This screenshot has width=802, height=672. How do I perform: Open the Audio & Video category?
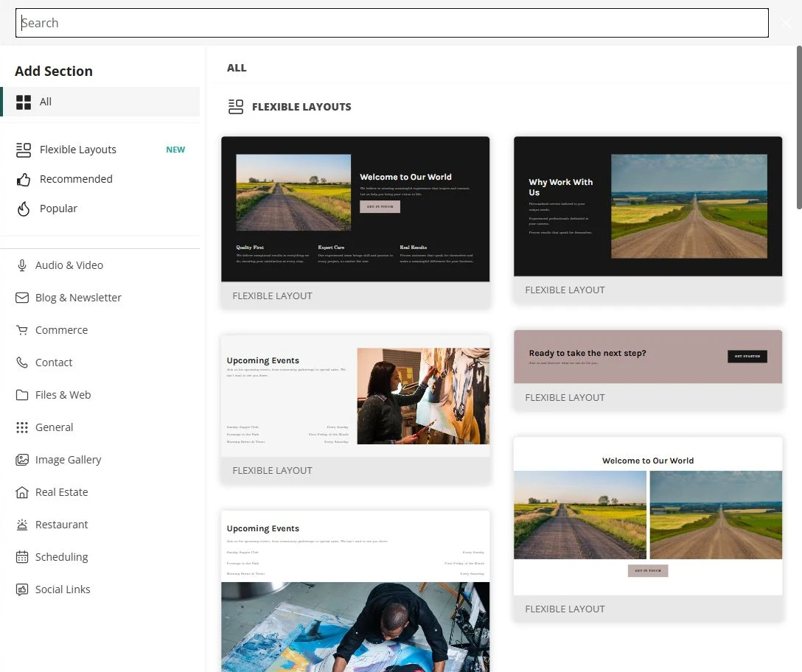coord(100,265)
